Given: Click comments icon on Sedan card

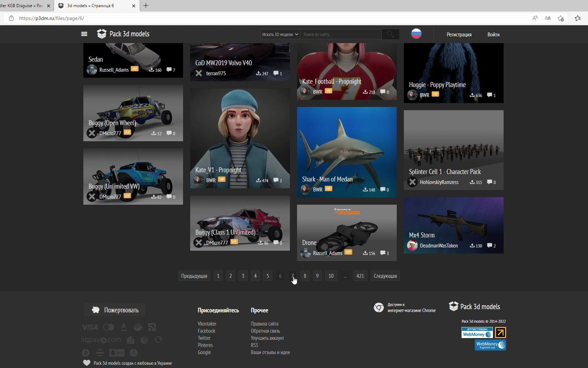Looking at the screenshot, I should click(x=169, y=70).
